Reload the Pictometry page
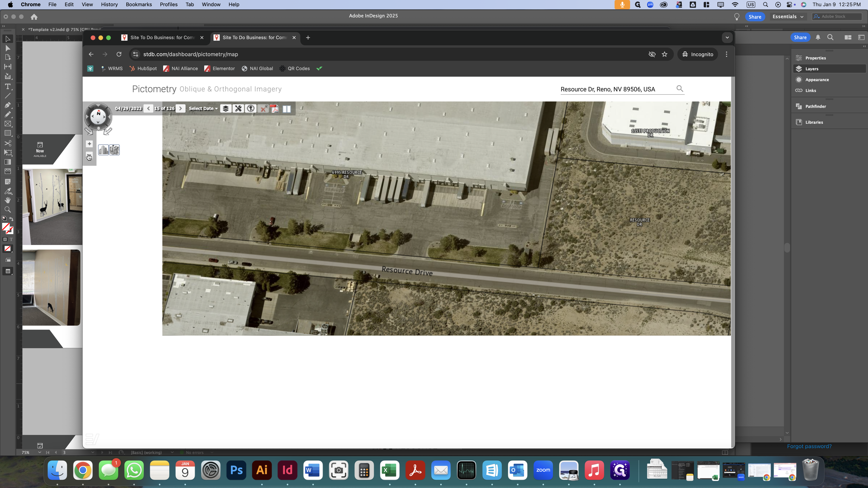 (119, 54)
